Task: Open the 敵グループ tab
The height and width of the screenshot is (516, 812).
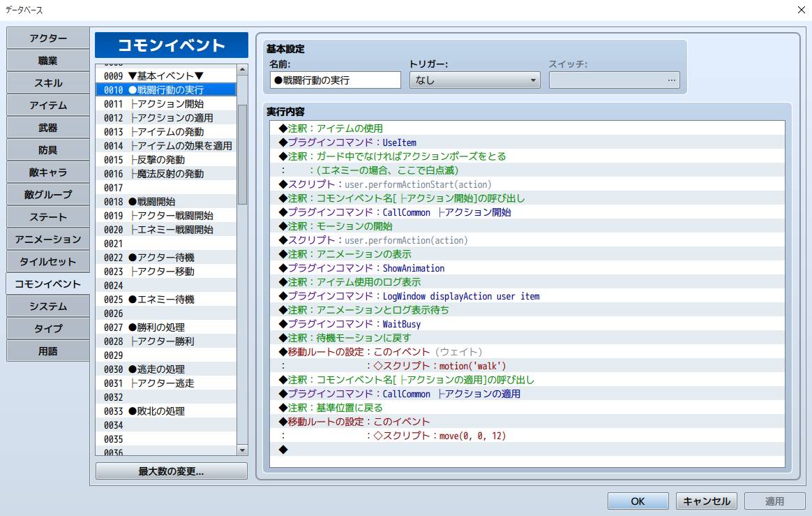Action: tap(48, 195)
